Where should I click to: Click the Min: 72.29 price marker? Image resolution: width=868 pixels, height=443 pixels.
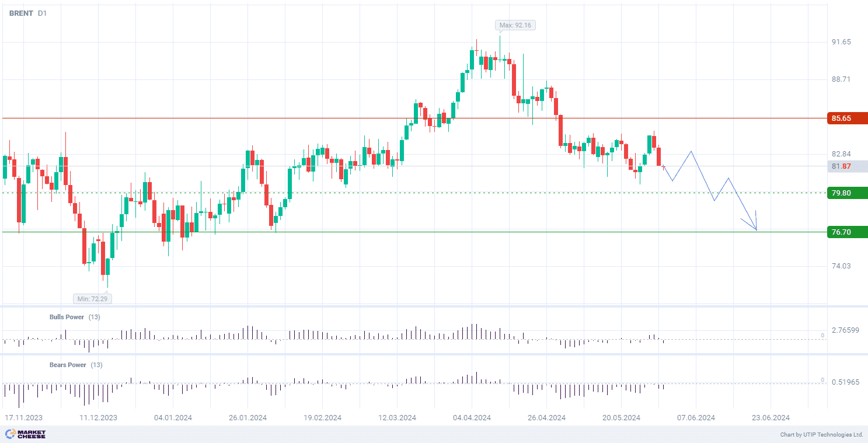[x=93, y=299]
